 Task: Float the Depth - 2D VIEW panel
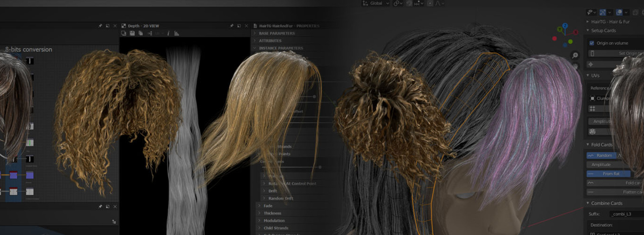pos(239,26)
